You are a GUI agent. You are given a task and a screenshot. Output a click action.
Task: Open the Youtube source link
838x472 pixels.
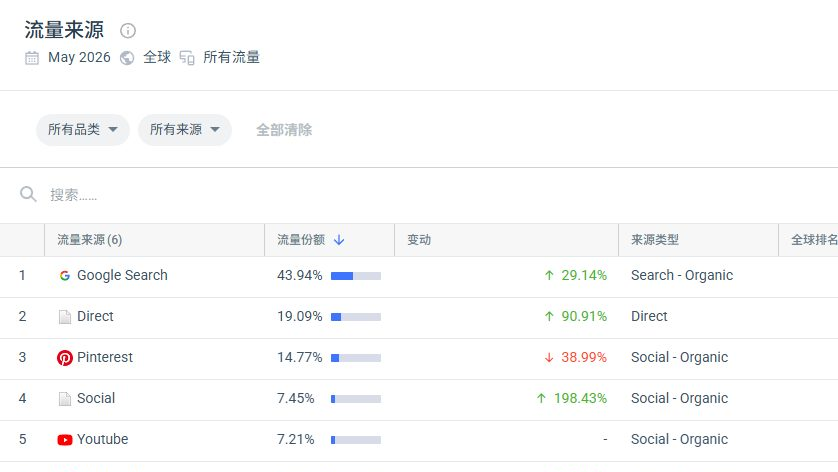103,439
